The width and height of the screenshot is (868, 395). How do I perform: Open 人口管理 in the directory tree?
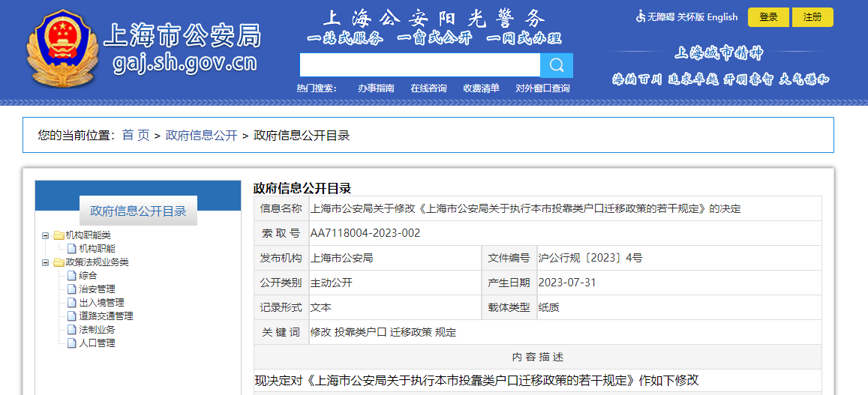97,343
